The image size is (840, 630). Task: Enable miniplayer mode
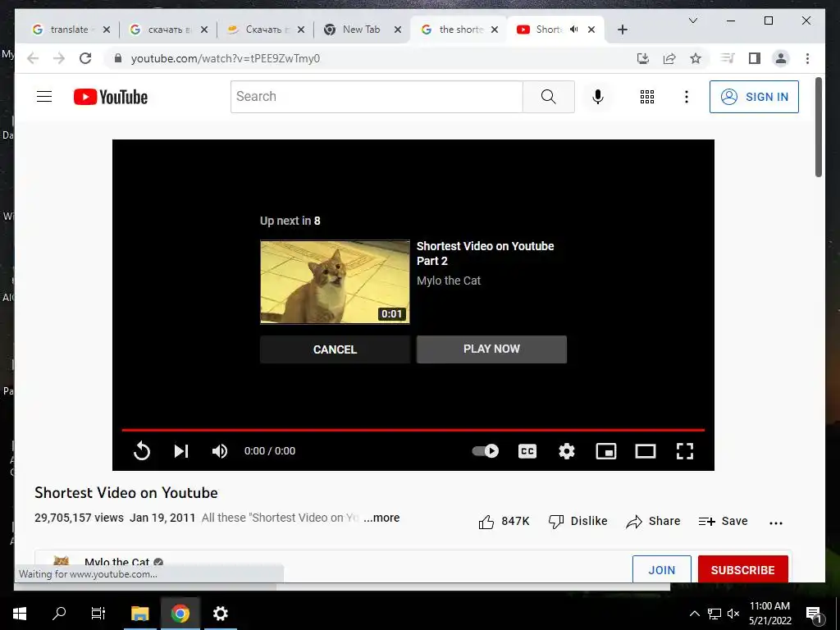tap(606, 451)
